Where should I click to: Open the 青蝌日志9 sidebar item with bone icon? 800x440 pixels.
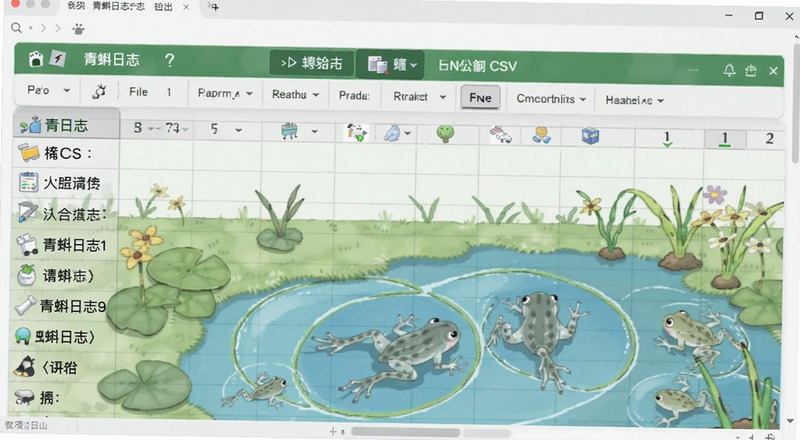click(64, 306)
